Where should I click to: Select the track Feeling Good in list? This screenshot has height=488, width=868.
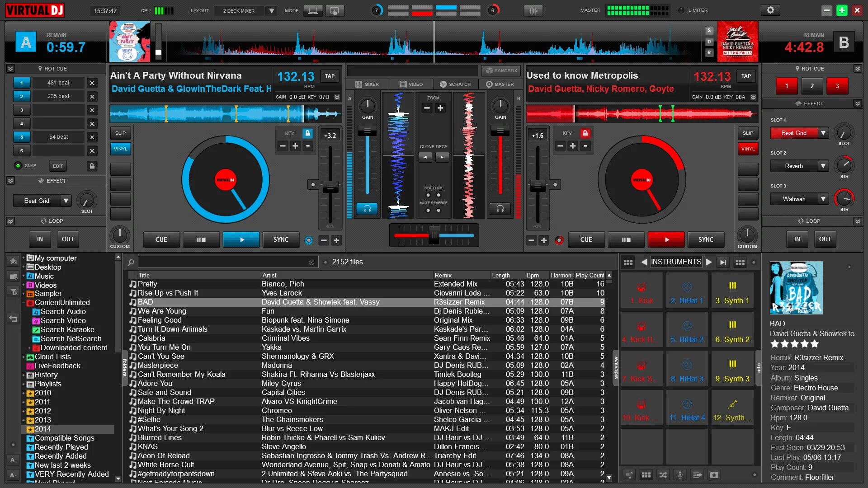click(160, 320)
